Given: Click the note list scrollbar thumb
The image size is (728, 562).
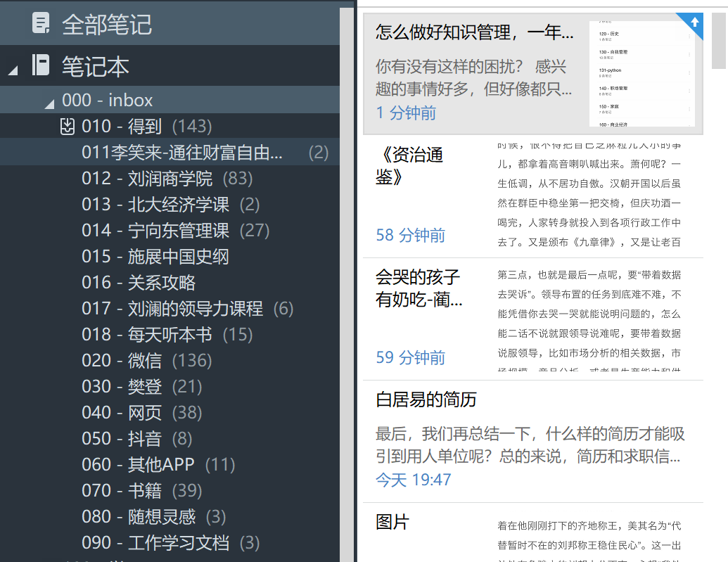Looking at the screenshot, I should coord(719,41).
